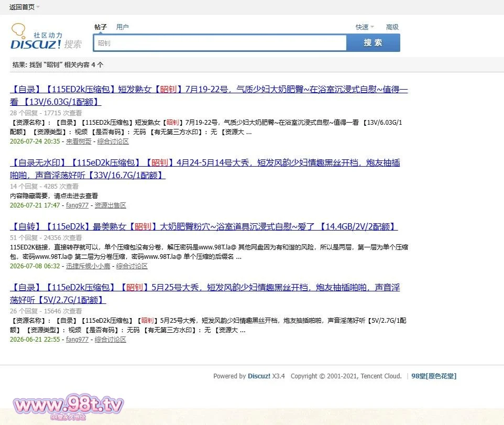Open the 返回首页 dropdown at top
The image size is (504, 425).
point(24,7)
